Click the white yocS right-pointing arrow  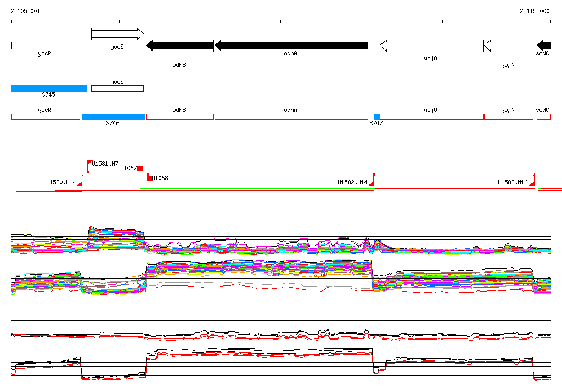tap(117, 35)
